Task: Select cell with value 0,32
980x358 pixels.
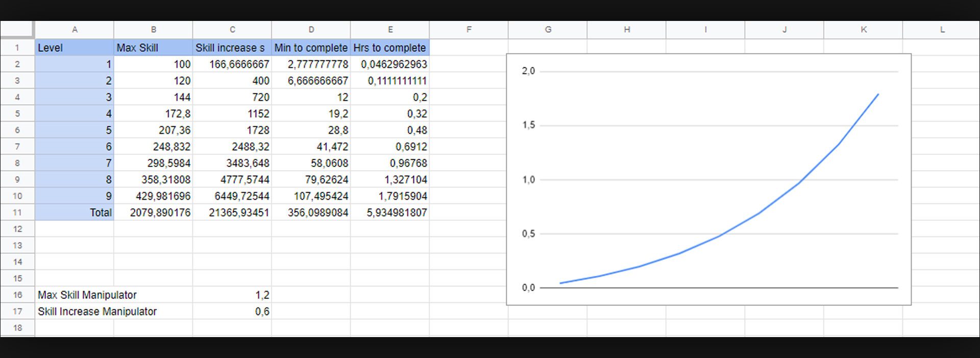Action: (390, 113)
